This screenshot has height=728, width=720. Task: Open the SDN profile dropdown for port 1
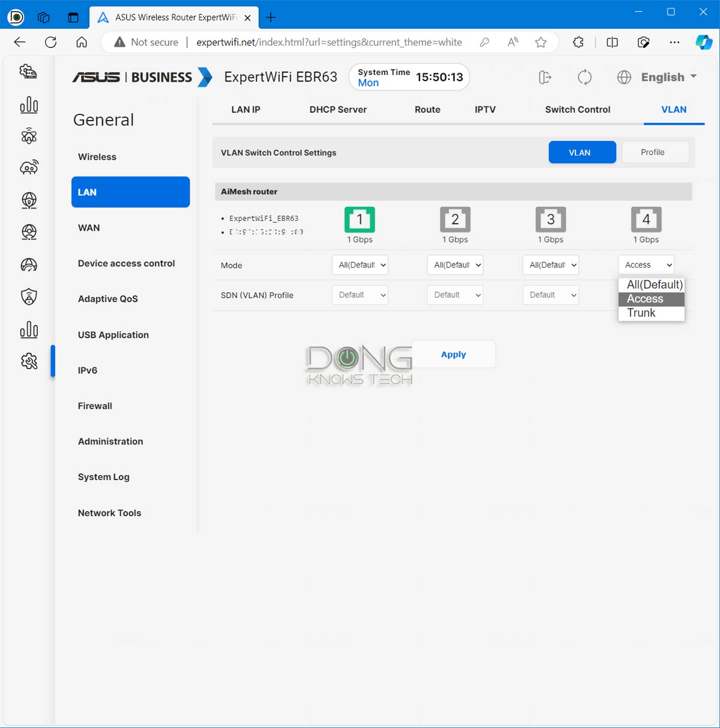(360, 295)
